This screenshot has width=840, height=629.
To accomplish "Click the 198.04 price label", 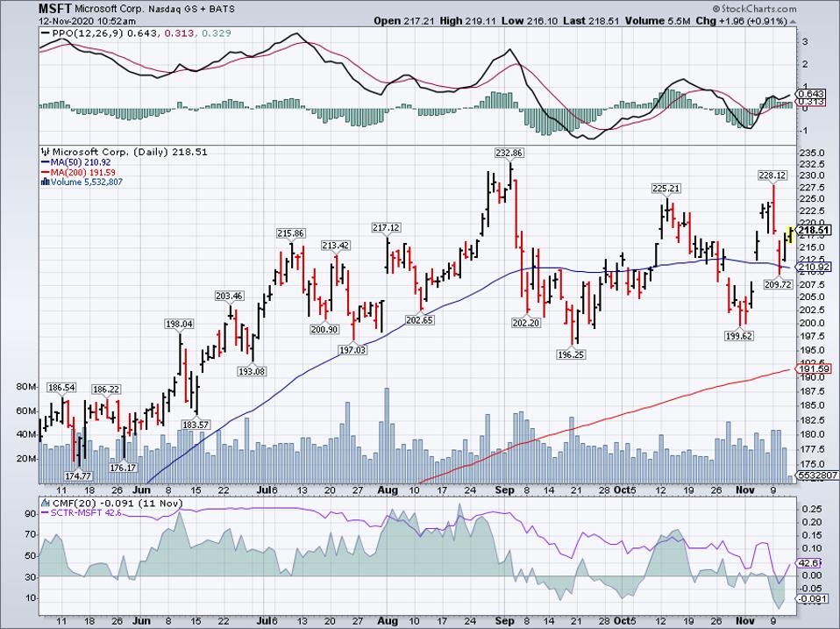I will (x=178, y=324).
